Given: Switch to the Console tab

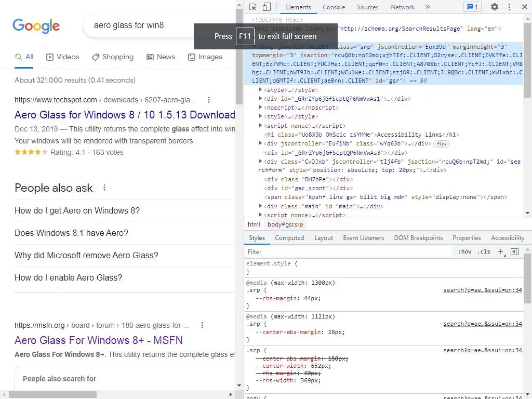Looking at the screenshot, I should (x=334, y=7).
